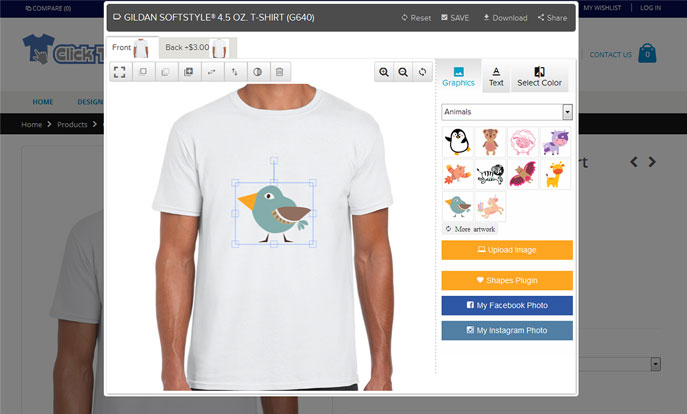Switch to the Front view tab
The height and width of the screenshot is (414, 687).
[132, 47]
